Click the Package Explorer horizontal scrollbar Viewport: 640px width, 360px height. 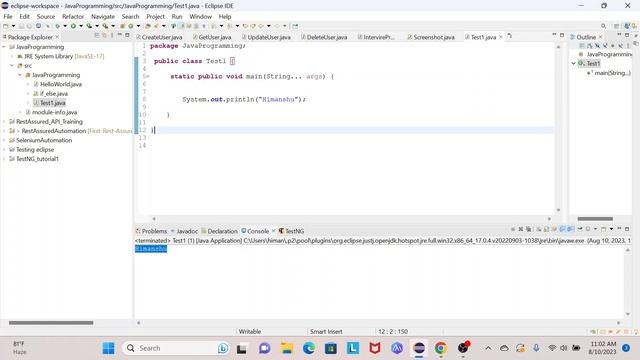point(51,322)
